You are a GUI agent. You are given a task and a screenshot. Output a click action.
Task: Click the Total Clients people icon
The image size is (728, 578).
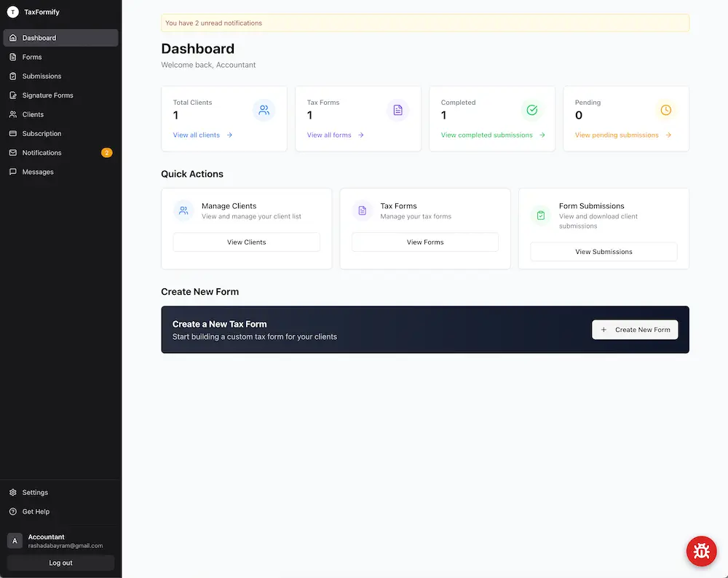tap(264, 110)
